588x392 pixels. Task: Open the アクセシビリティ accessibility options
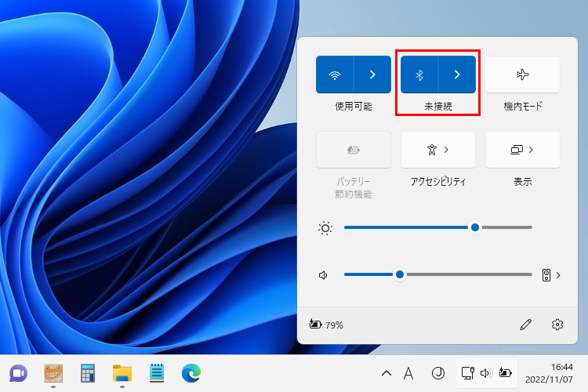[437, 150]
